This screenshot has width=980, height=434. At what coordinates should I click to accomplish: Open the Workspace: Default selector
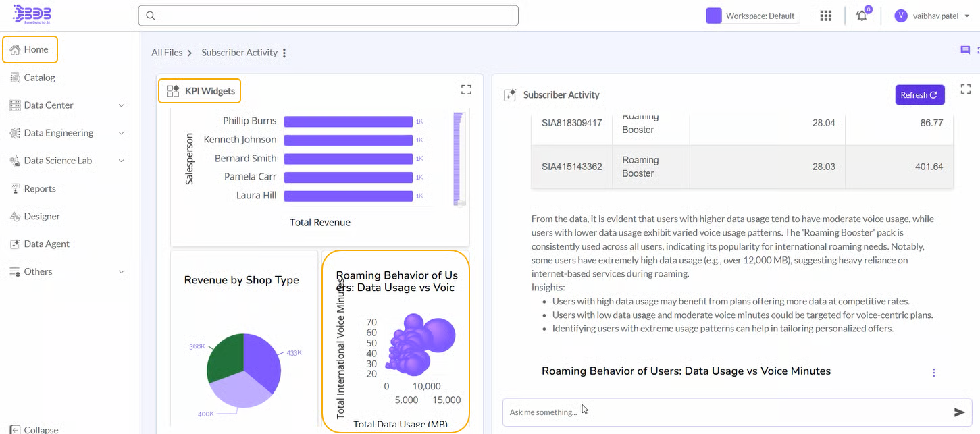pyautogui.click(x=752, y=16)
